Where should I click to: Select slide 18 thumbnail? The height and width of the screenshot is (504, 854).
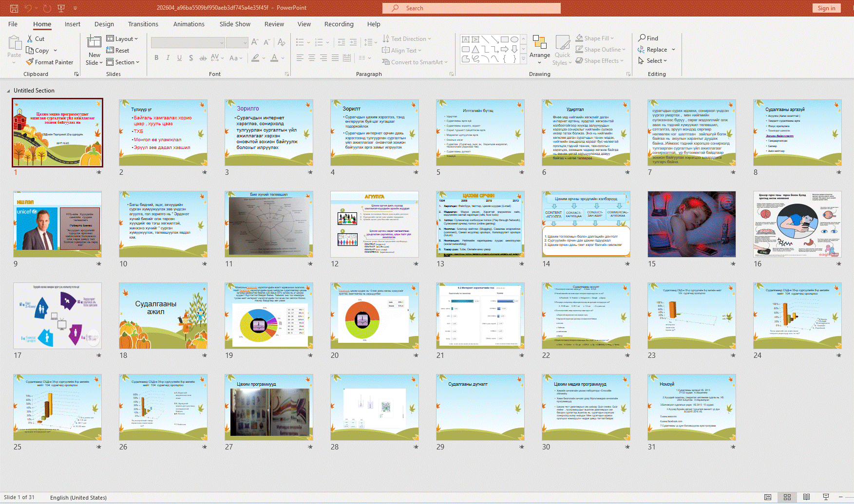(x=163, y=316)
